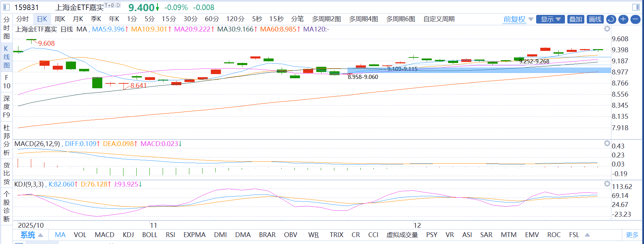Select RSI indicator at bottom bar
This screenshot has height=244, width=644.
pos(170,235)
